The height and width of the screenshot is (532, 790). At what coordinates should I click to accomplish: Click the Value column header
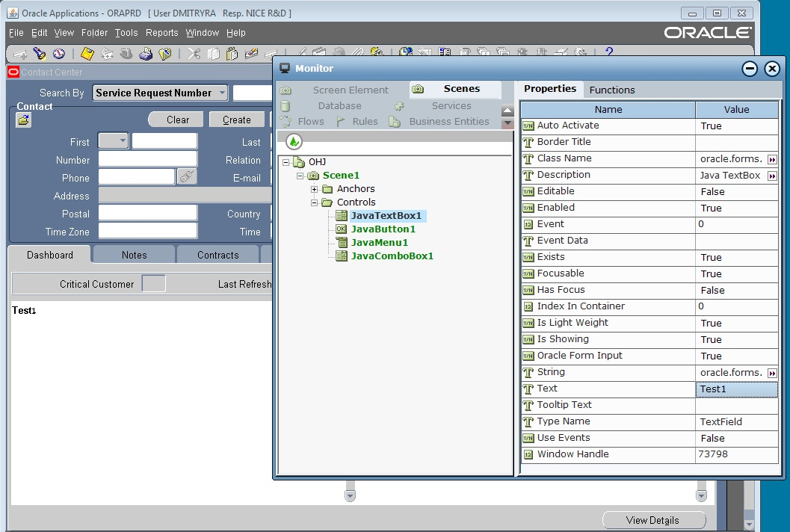tap(737, 109)
